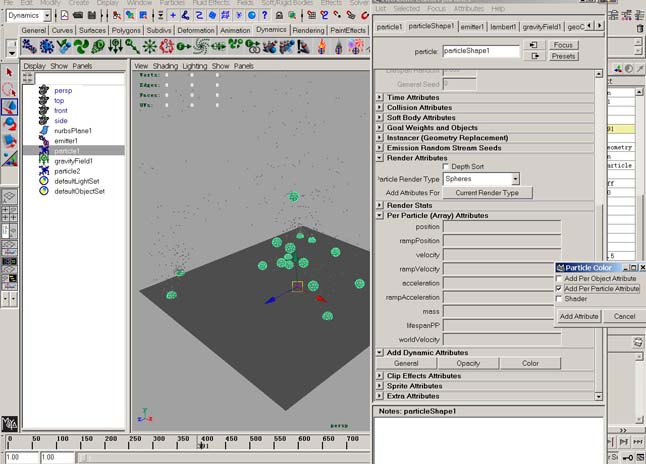
Task: Click Add Attribute in Particle Color dialog
Action: [x=579, y=316]
